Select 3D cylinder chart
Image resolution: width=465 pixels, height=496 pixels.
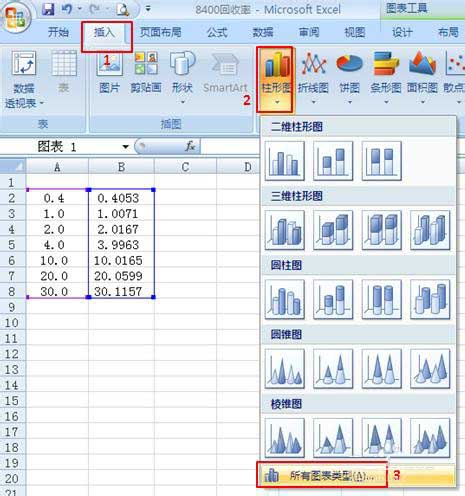[430, 300]
